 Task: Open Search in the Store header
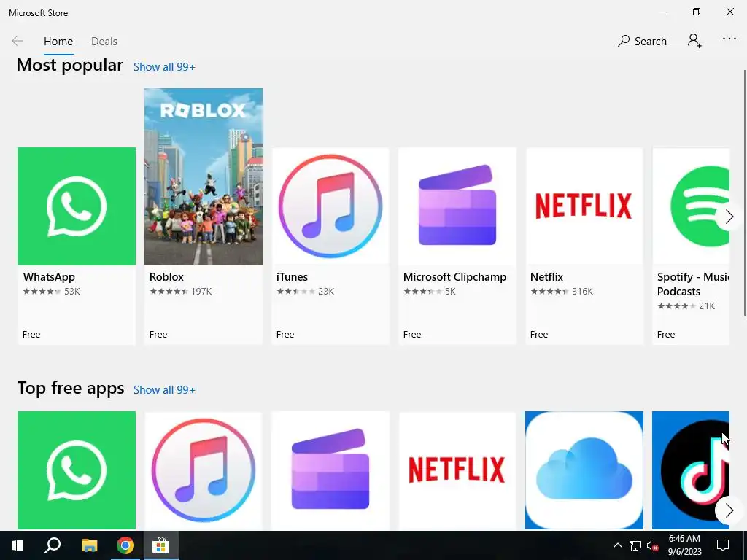click(642, 41)
